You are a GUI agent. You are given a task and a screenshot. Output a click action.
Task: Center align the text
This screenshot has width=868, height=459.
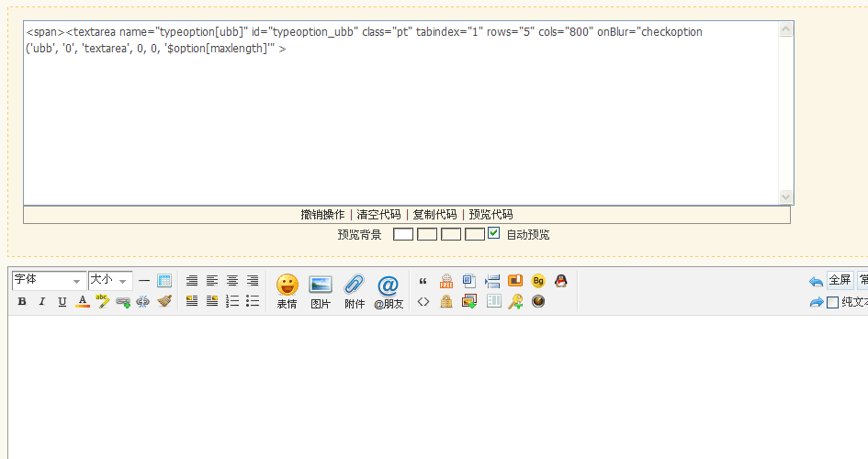[x=232, y=280]
